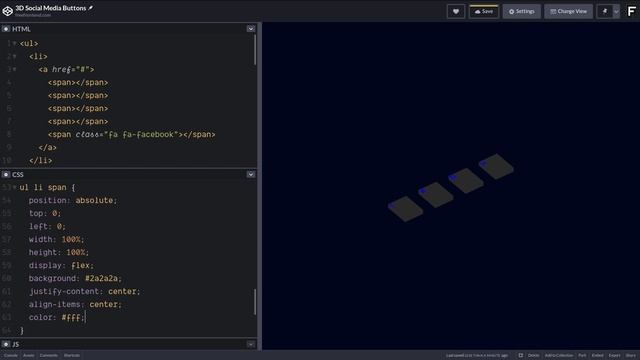Click the second 3D button tile in preview
The height and width of the screenshot is (360, 640).
pos(436,195)
